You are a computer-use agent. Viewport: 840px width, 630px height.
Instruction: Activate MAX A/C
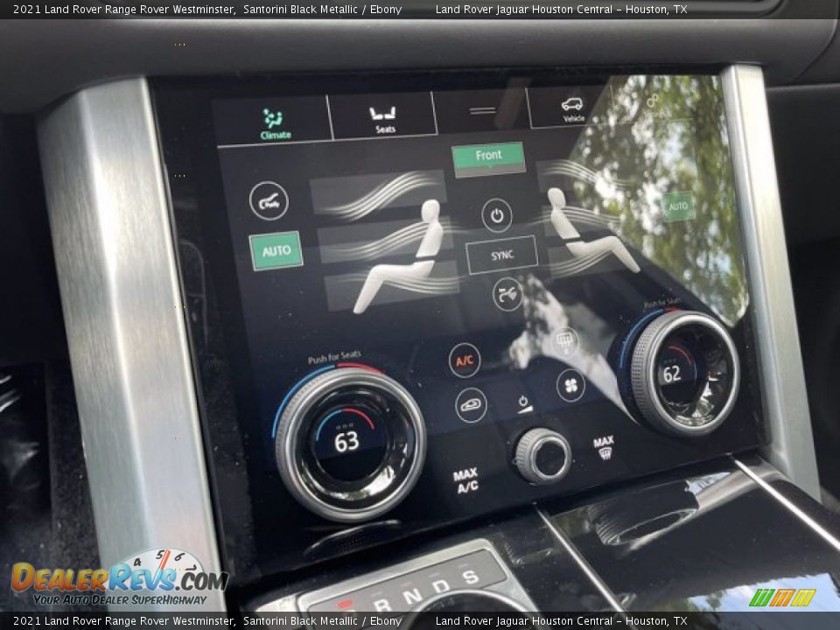click(465, 480)
